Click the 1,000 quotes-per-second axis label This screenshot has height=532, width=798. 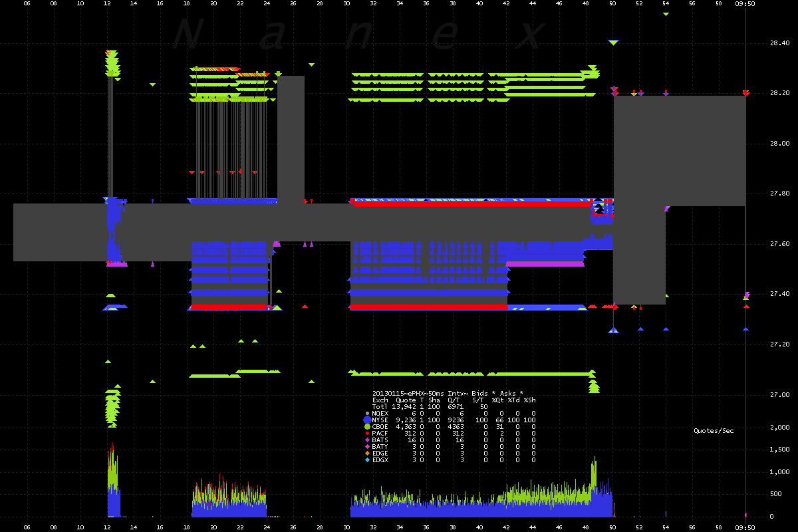point(779,472)
